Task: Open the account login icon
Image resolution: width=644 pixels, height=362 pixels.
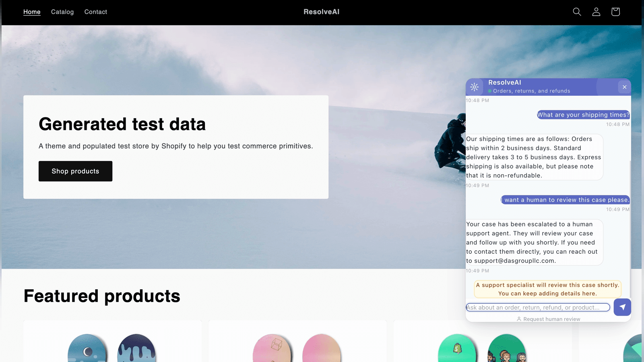Action: click(x=596, y=12)
